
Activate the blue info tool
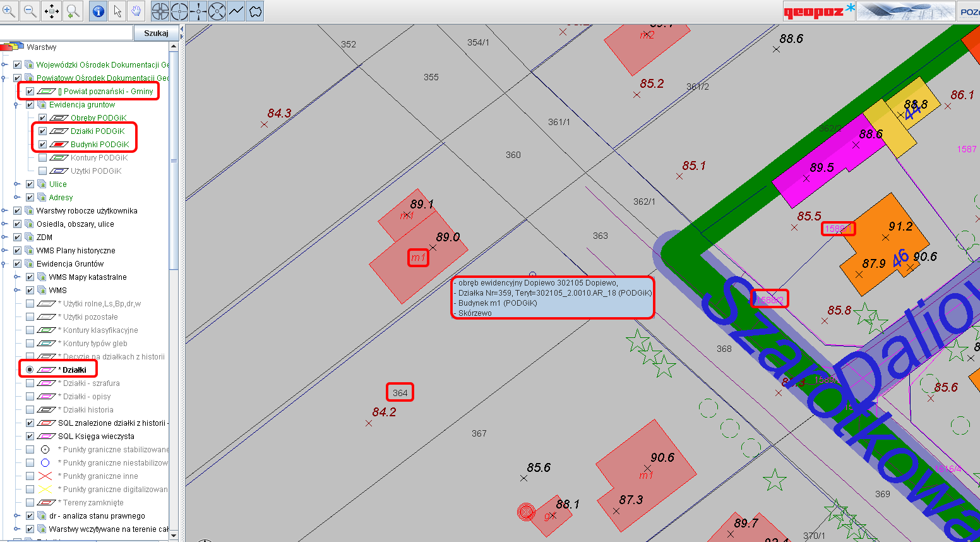click(x=98, y=11)
